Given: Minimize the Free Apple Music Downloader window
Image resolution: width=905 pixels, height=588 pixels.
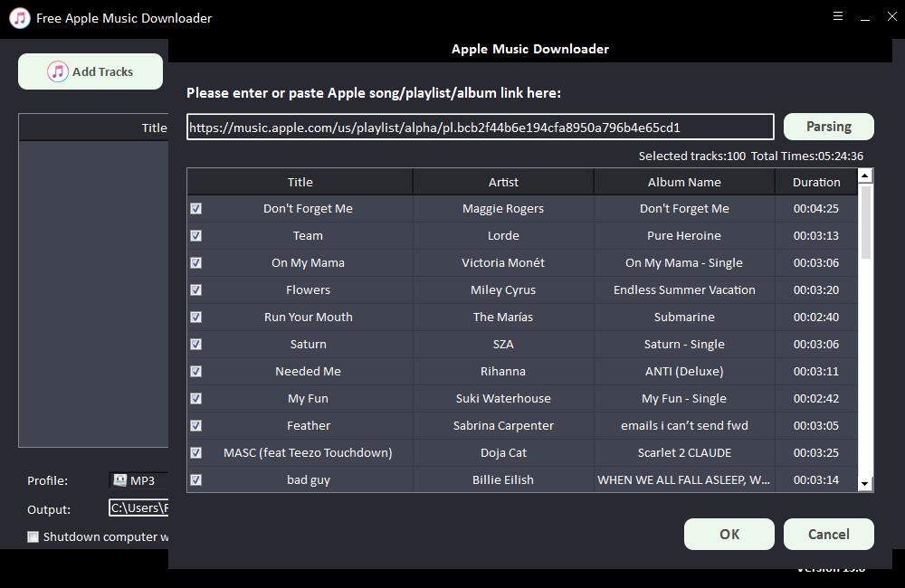Looking at the screenshot, I should pos(865,18).
